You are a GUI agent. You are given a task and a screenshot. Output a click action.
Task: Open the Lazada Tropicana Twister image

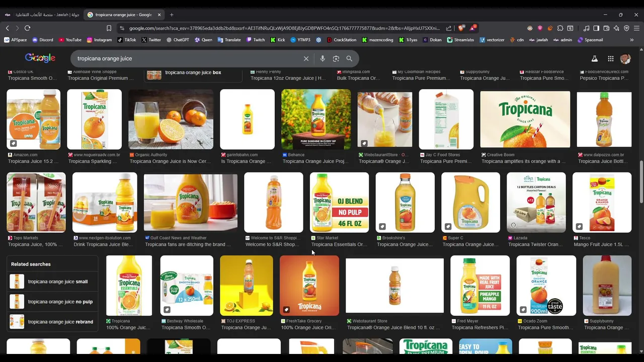[x=536, y=202]
